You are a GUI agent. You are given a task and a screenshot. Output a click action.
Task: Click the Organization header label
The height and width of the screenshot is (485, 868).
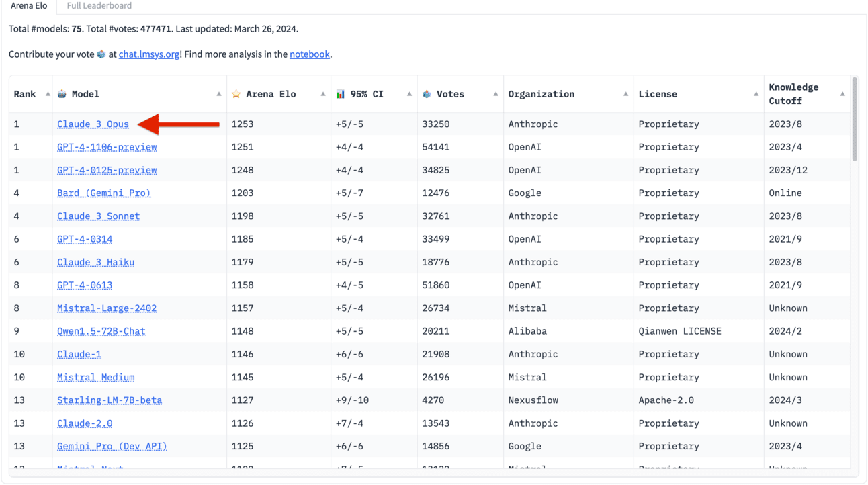tap(541, 94)
